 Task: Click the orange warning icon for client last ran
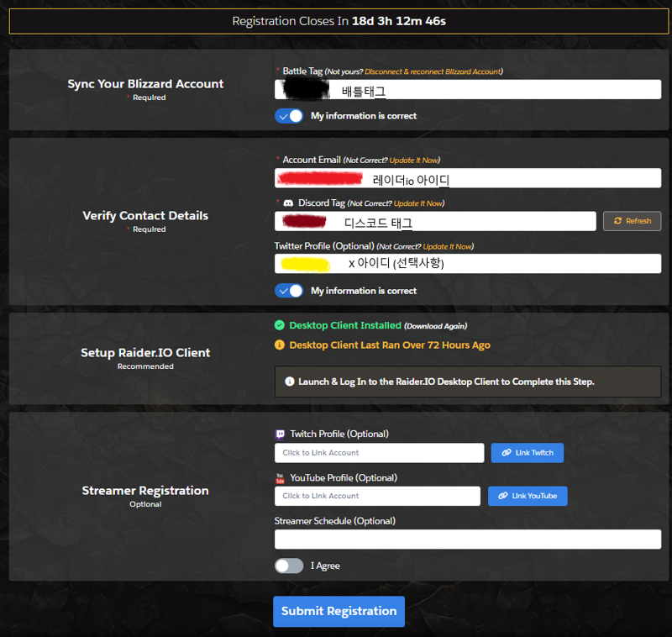(x=280, y=345)
